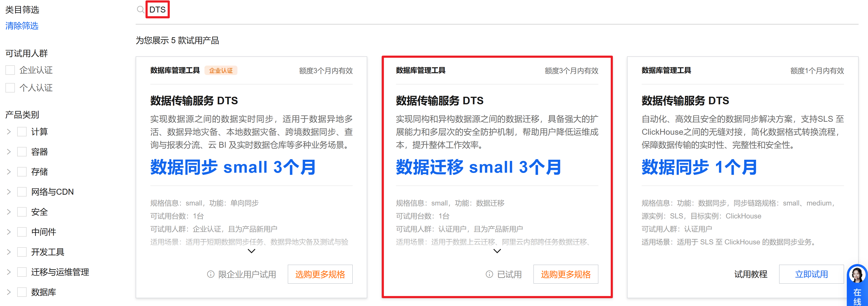Expand details of 数据同步 small 3个月 card
This screenshot has height=306, width=868.
[x=251, y=251]
